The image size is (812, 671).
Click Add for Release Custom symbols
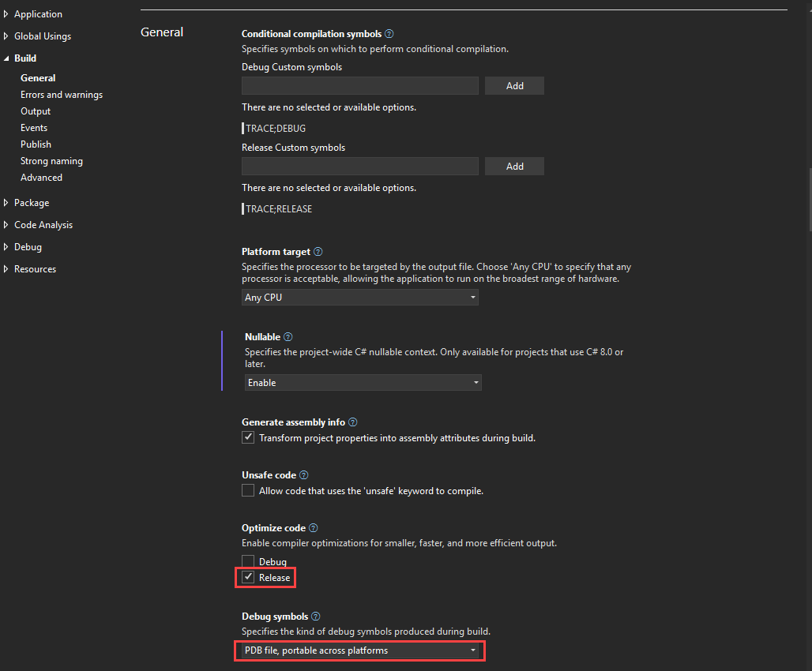pyautogui.click(x=514, y=166)
